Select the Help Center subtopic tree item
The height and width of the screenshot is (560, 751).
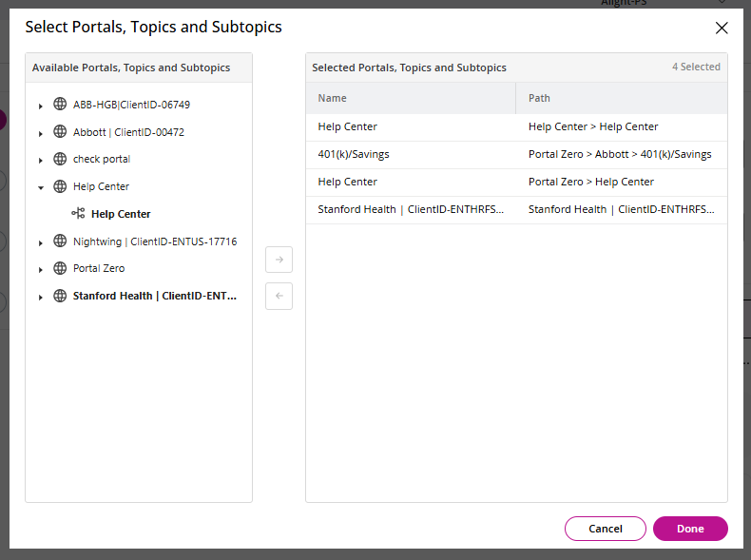point(121,214)
